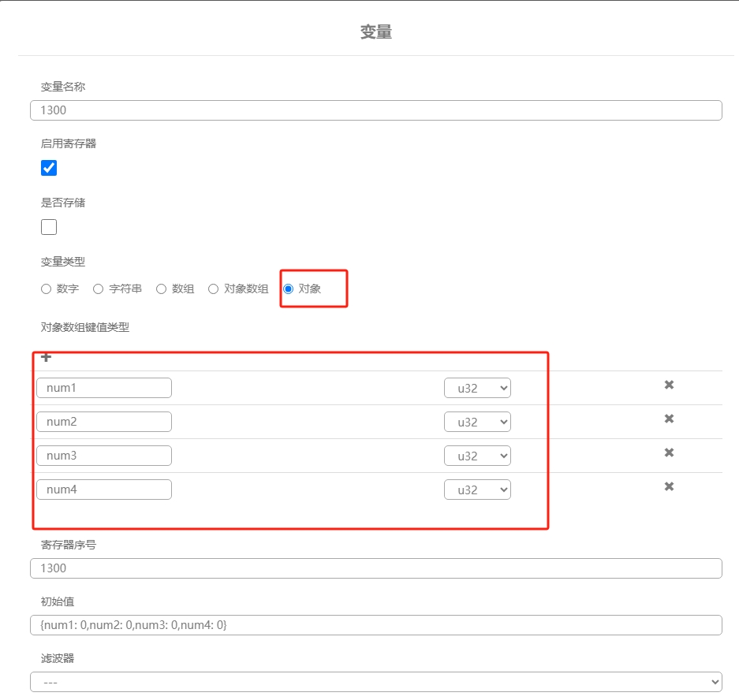Select the 数字 variable type radio
Viewport: 739px width, 700px height.
(x=46, y=289)
